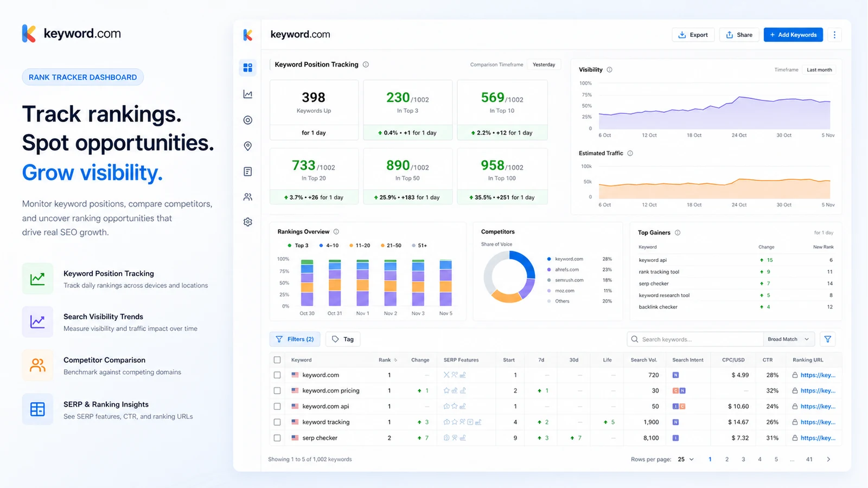Go to page 4 of keywords
The width and height of the screenshot is (868, 488).
pos(759,459)
